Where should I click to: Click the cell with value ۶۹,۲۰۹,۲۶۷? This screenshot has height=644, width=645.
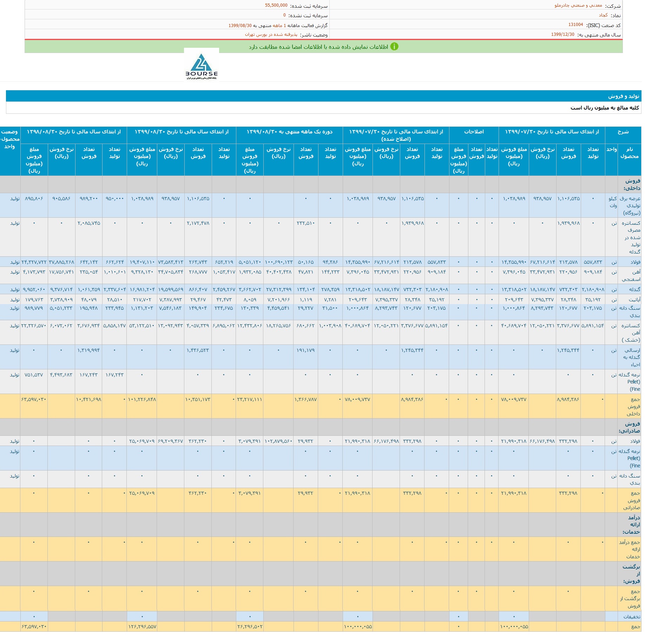tap(171, 441)
